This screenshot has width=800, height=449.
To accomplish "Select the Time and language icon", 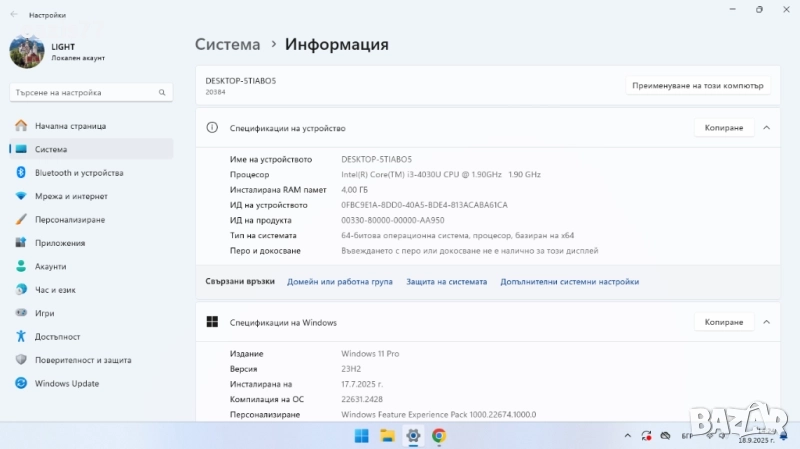I will click(x=20, y=290).
